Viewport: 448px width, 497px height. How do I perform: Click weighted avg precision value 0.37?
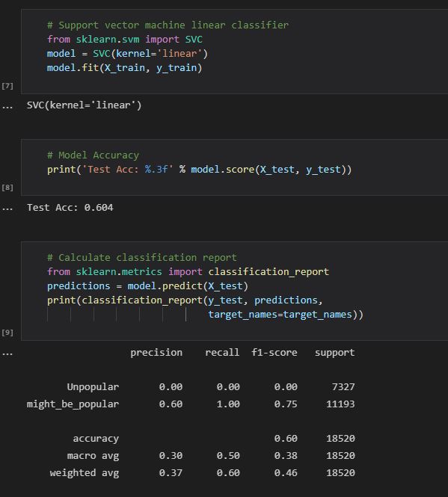[x=171, y=473]
